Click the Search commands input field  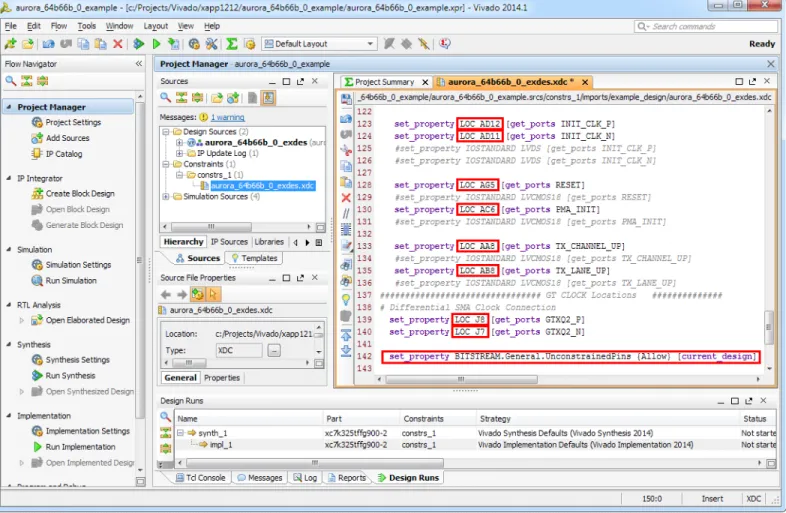[x=706, y=27]
